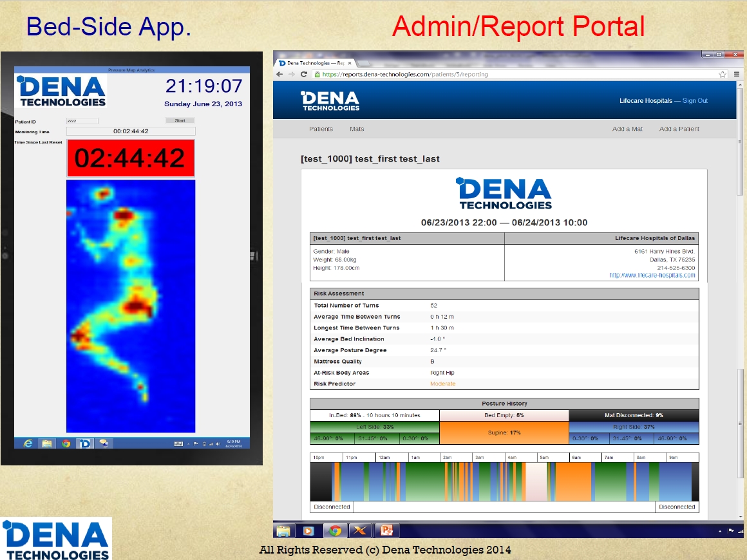Select the Dena app icon in the bed-side taskbar

coord(85,443)
